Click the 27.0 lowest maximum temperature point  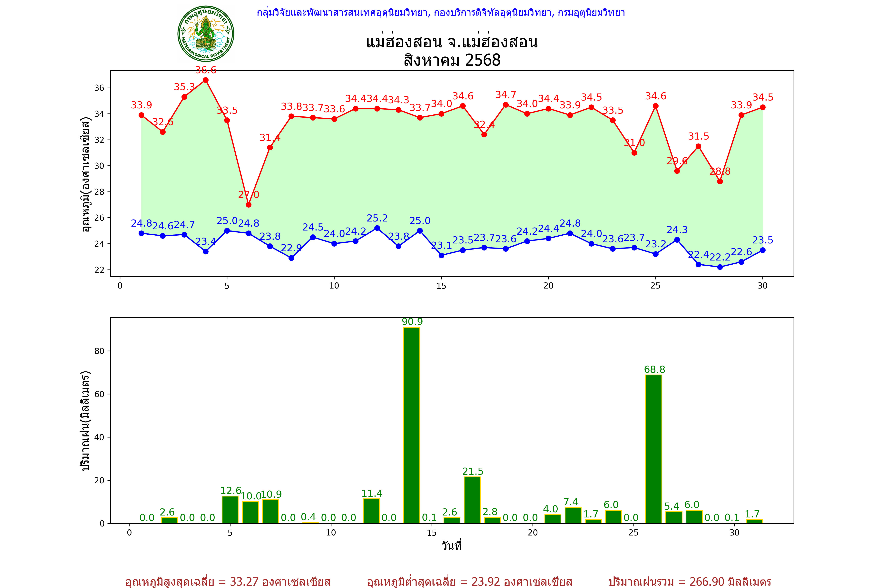pos(249,205)
